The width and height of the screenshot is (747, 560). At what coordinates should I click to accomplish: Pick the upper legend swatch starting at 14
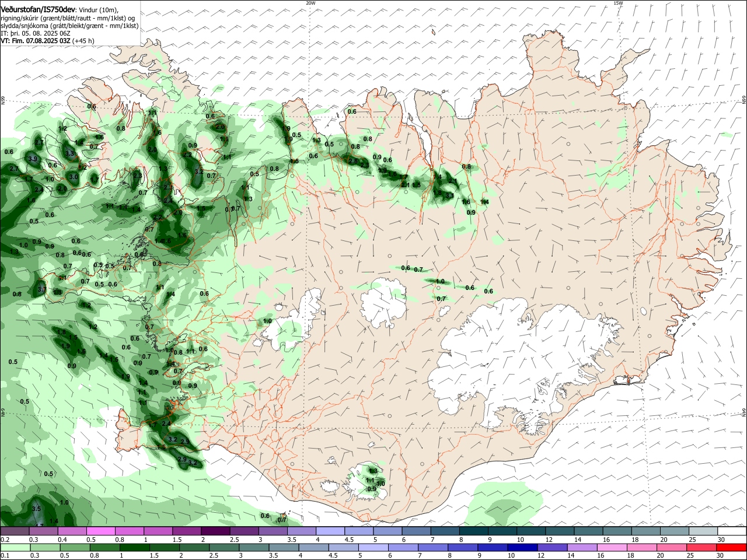(588, 531)
